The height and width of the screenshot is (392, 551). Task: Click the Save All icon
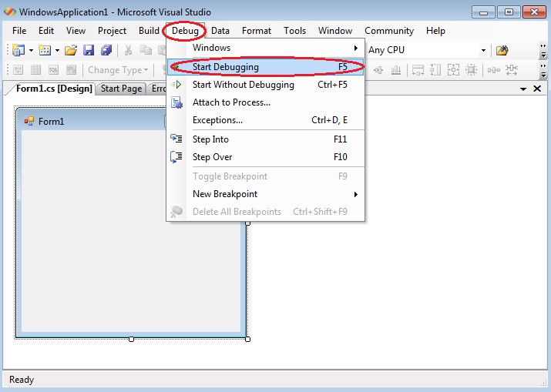pos(106,50)
